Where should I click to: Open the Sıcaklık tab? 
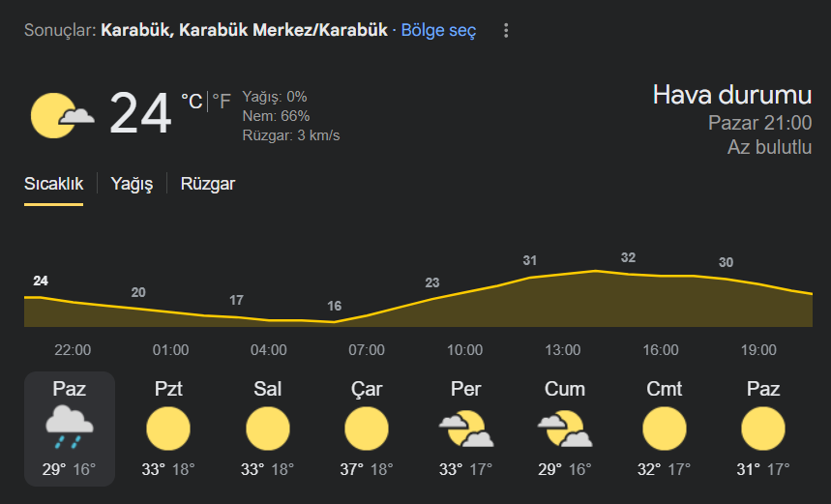tap(53, 184)
